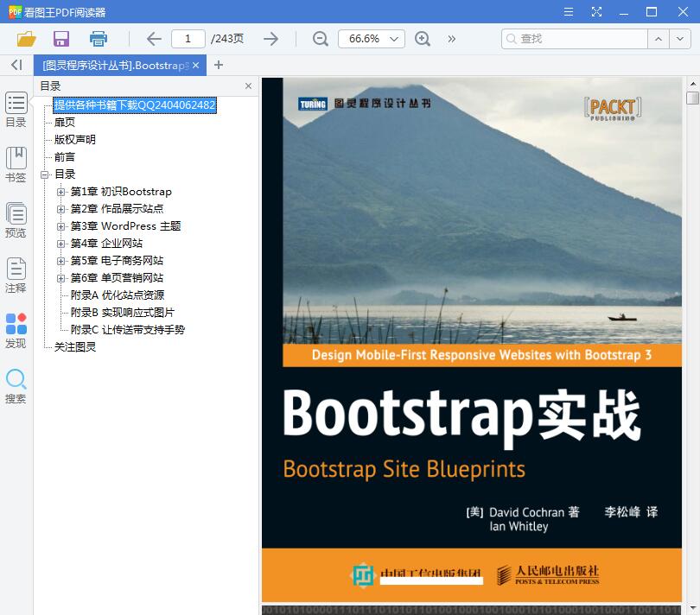Screen dimensions: 700x615
Task: Zoom out with minus magnifier
Action: (x=320, y=39)
